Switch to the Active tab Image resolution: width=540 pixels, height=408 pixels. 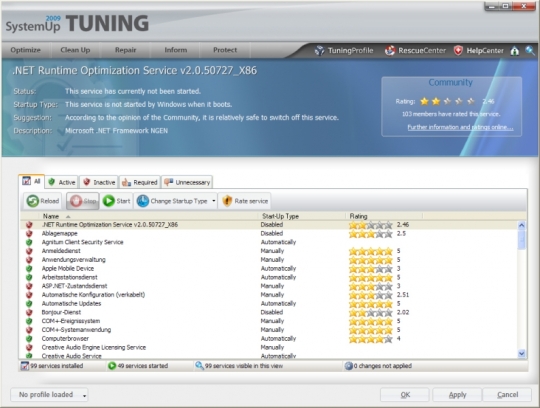point(62,182)
